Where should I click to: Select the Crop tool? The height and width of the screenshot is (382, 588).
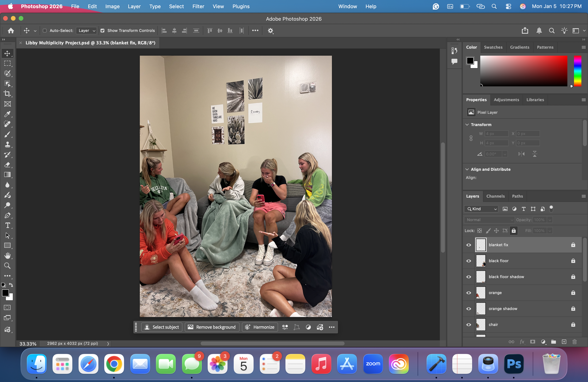tap(8, 94)
